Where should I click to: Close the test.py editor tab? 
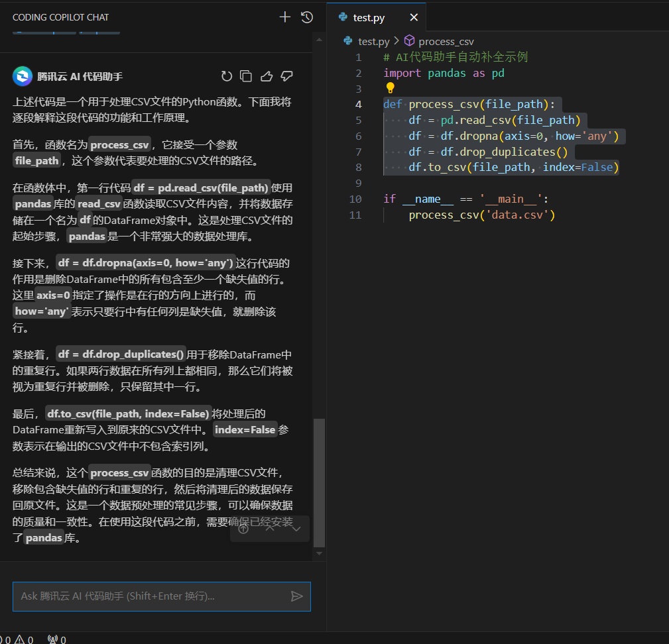click(414, 17)
